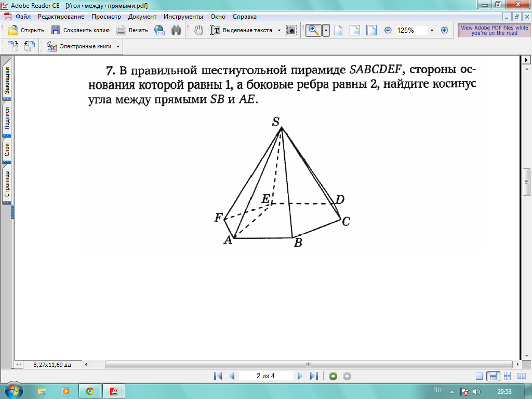Open Media Player from taskbar

point(66,391)
